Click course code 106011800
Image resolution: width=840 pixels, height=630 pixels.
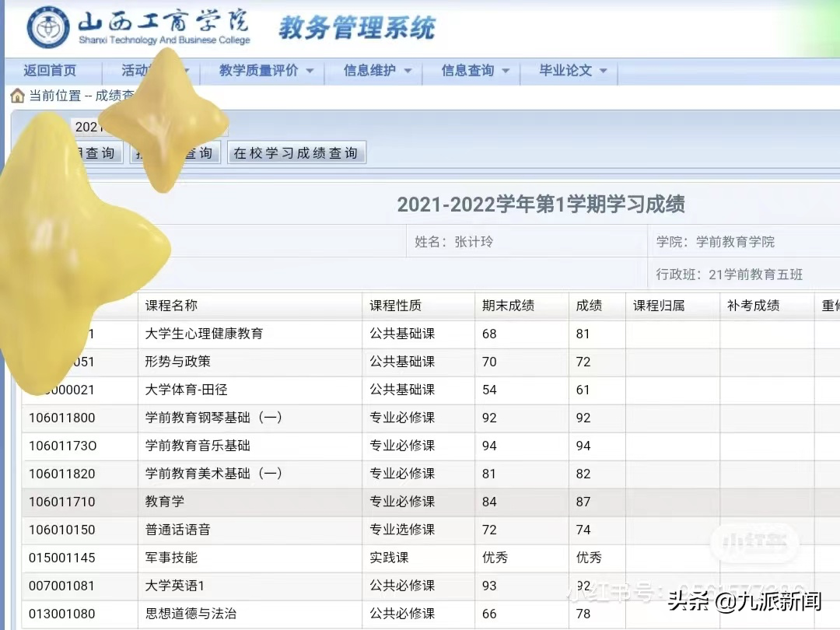62,418
